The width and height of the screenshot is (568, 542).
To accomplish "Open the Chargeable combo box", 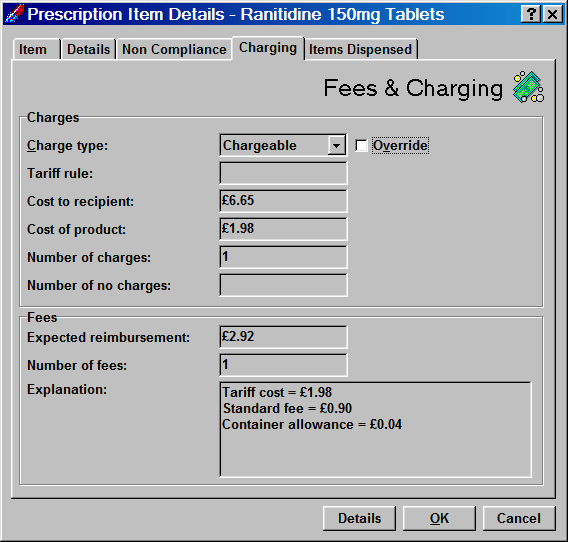I will (283, 145).
